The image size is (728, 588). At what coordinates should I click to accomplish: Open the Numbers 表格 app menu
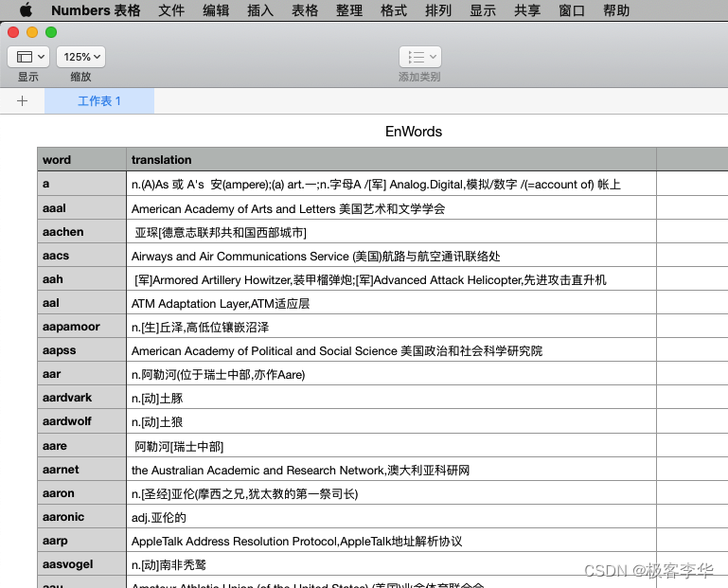96,10
